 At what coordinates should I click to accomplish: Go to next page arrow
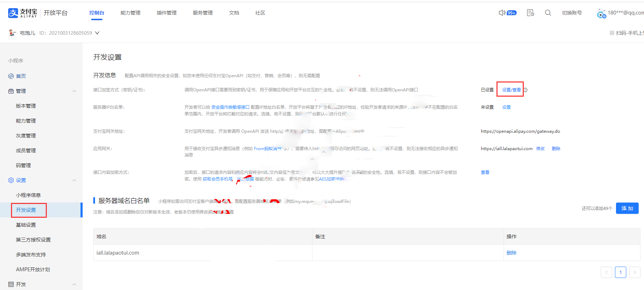pyautogui.click(x=635, y=272)
